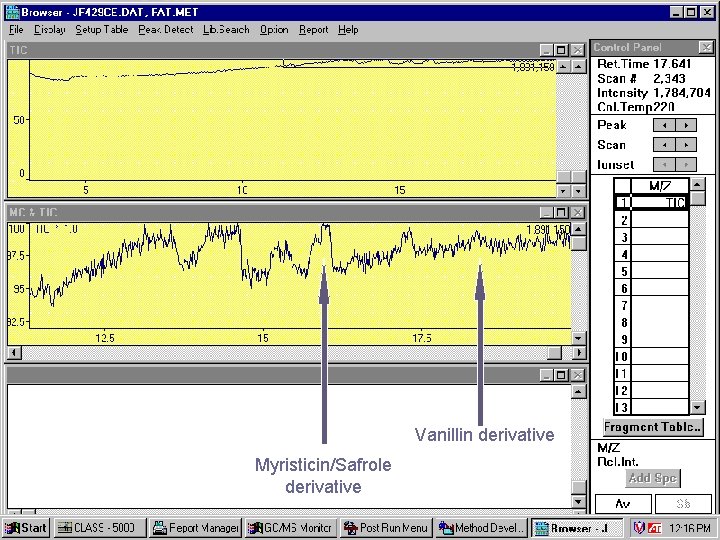Go to previous Peak with left arrow
Screen dimensions: 720x540
664,125
